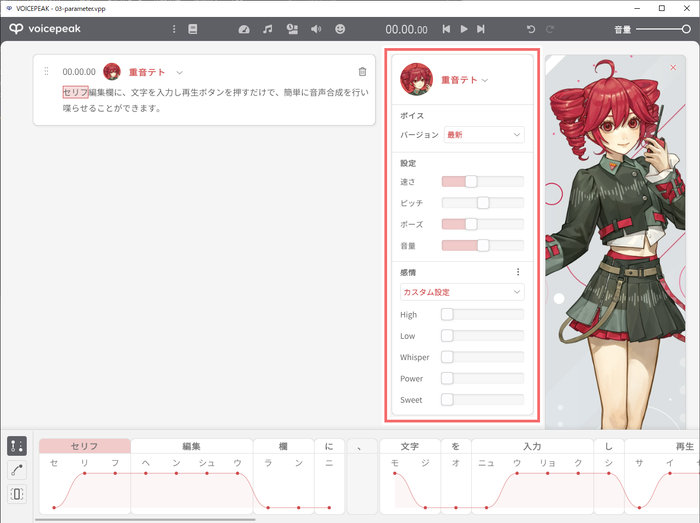
Task: Click the low accent point under セ
Action: pyautogui.click(x=54, y=507)
